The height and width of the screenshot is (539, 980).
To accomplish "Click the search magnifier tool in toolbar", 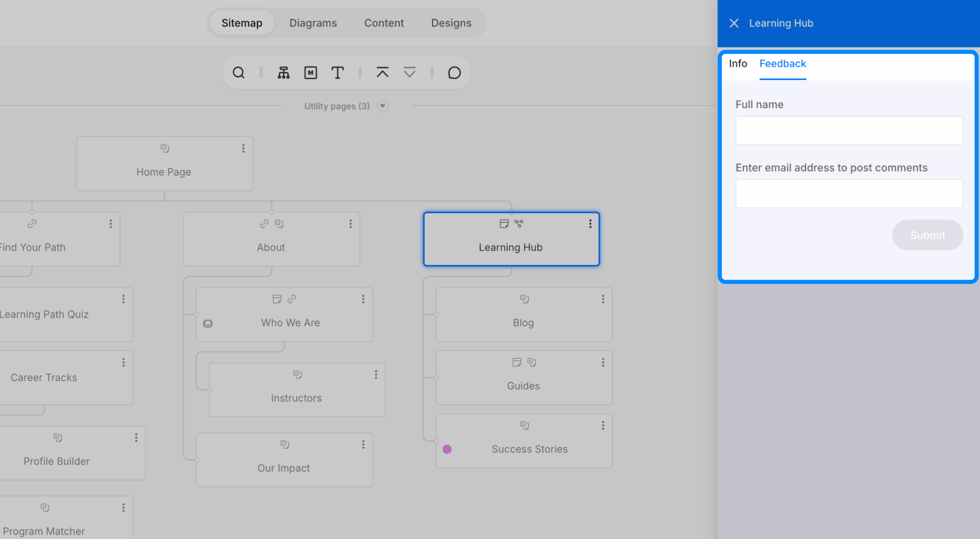I will (x=238, y=72).
